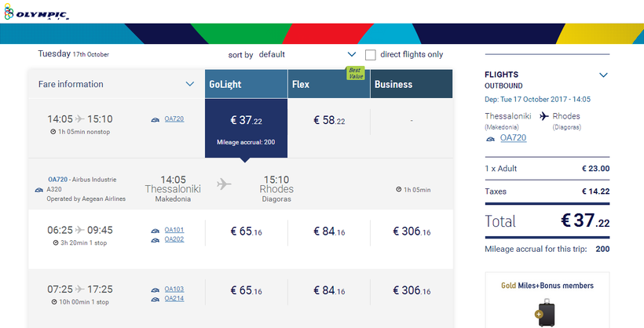The width and height of the screenshot is (644, 328).
Task: Collapse the Flights outbound summary panel
Action: (603, 75)
